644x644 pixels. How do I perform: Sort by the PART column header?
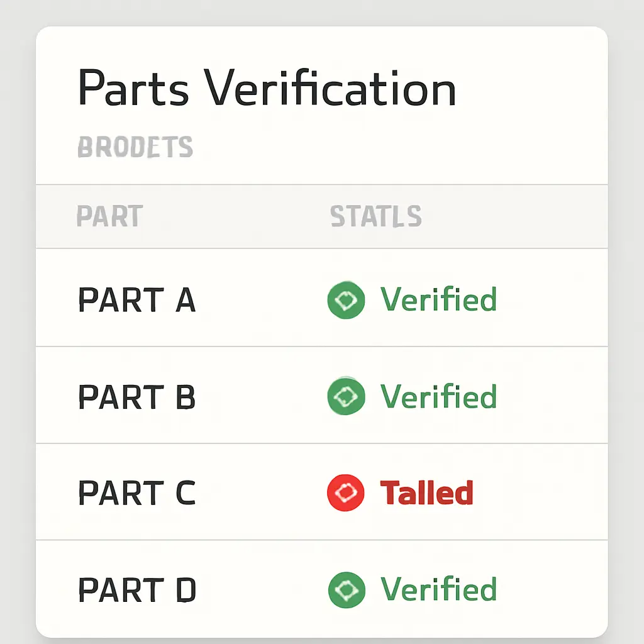(109, 217)
